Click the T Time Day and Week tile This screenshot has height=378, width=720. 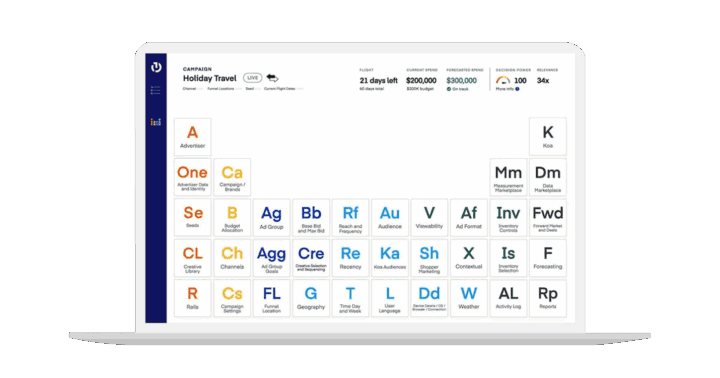click(350, 298)
